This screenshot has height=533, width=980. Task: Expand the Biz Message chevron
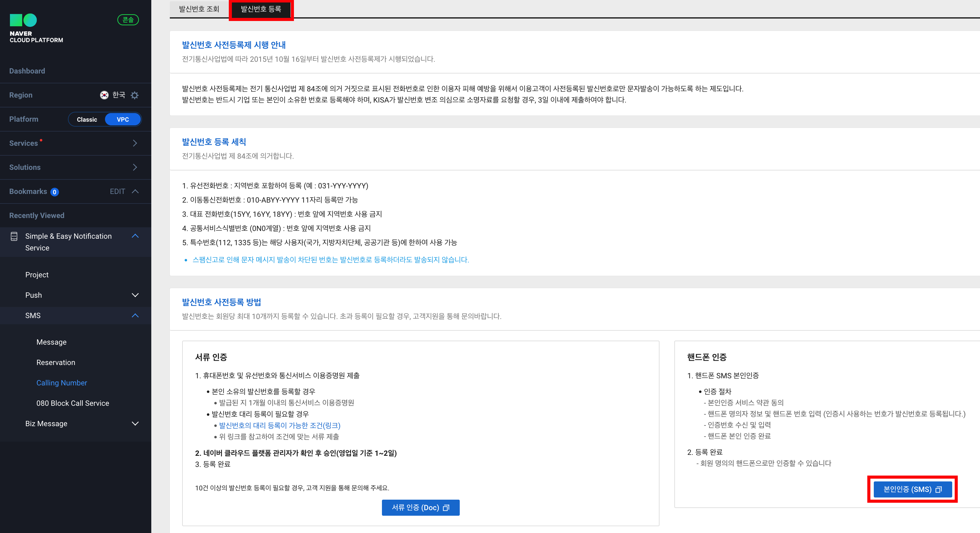135,423
